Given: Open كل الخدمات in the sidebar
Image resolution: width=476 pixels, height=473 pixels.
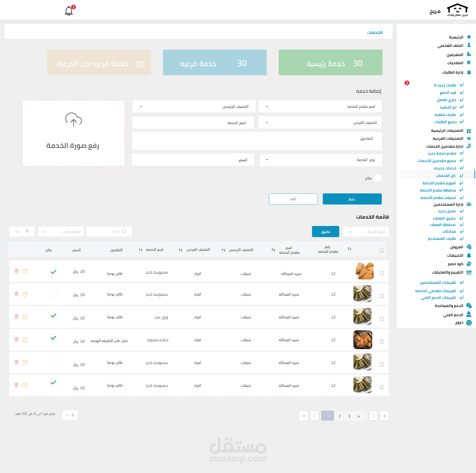Looking at the screenshot, I should coord(446,176).
